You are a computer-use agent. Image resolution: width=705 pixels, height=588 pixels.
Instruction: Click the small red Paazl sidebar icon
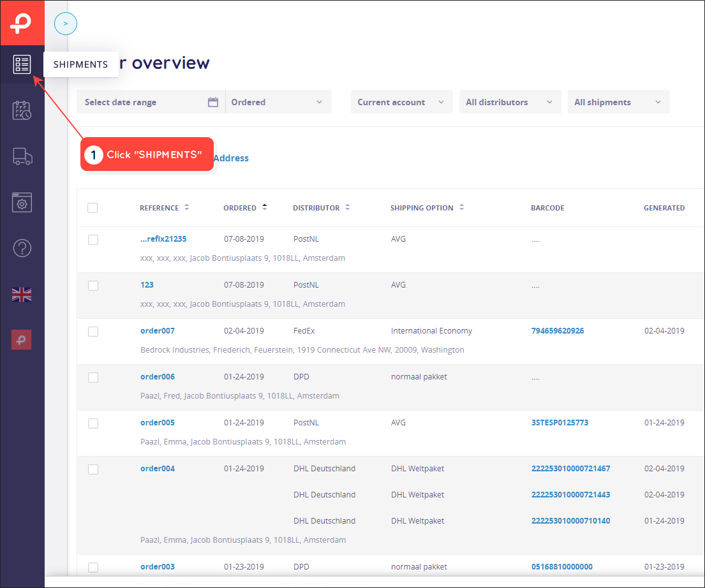pos(22,340)
